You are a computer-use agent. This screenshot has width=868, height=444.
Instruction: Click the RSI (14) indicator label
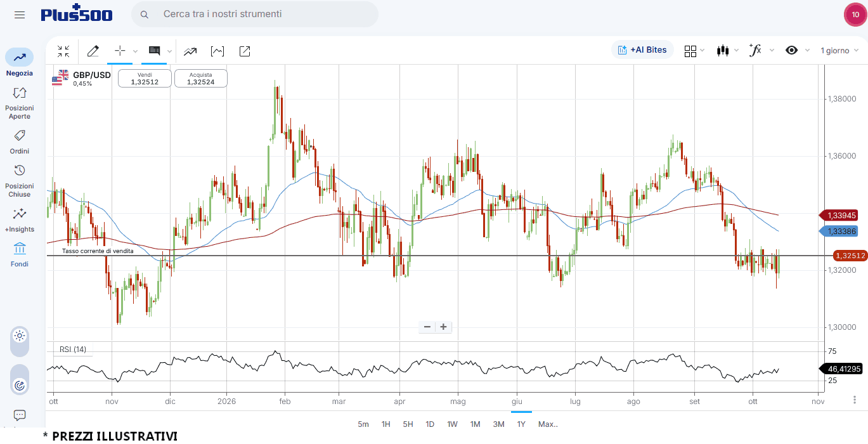click(73, 349)
